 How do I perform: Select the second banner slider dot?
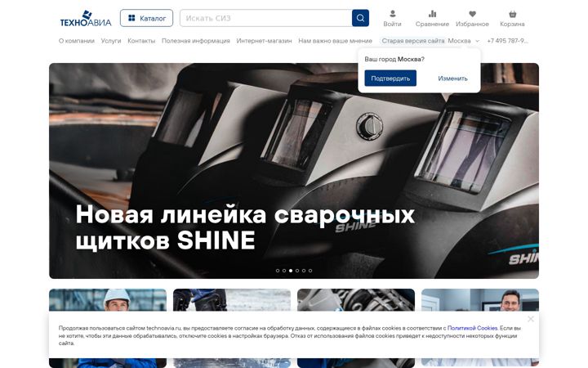point(284,271)
